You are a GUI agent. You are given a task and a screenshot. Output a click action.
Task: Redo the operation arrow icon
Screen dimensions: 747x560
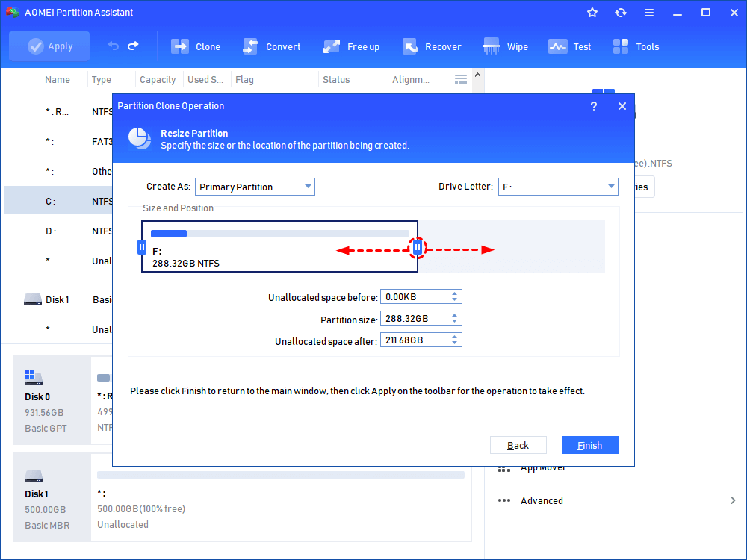pos(134,46)
